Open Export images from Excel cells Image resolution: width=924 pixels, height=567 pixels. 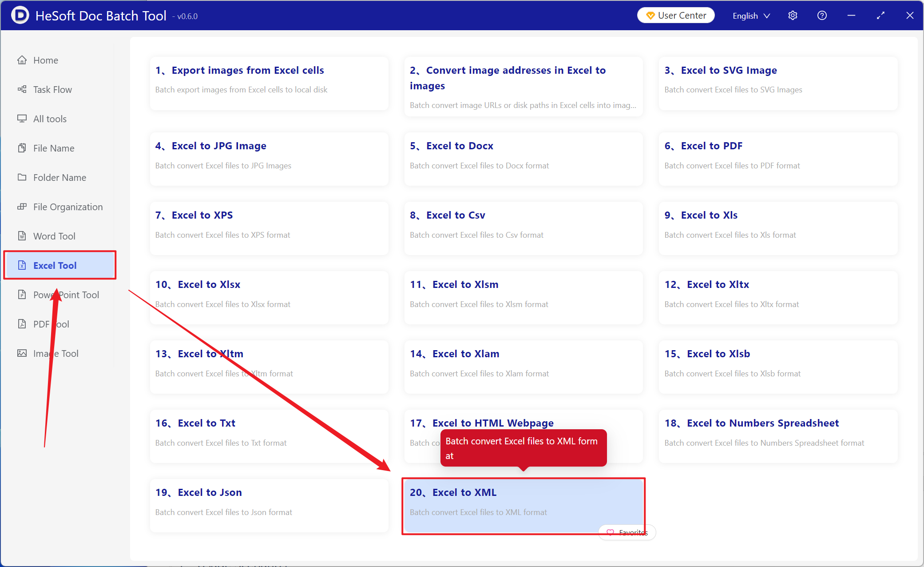pos(269,83)
